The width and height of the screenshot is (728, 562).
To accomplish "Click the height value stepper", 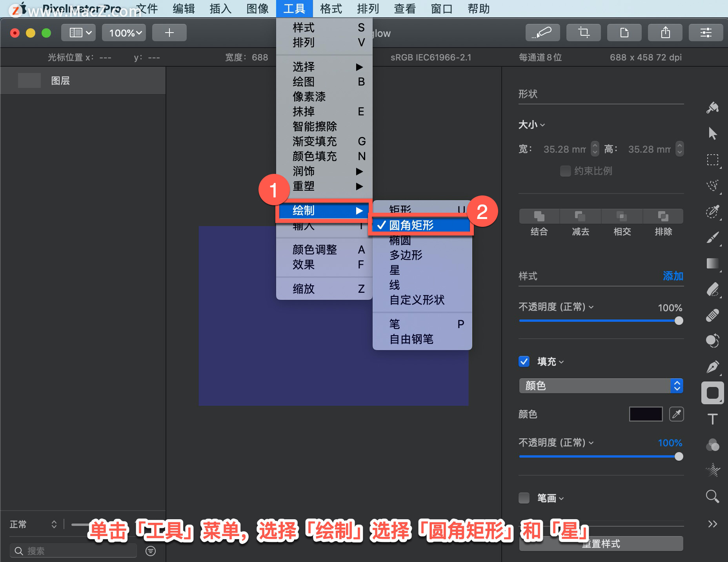I will tap(680, 149).
